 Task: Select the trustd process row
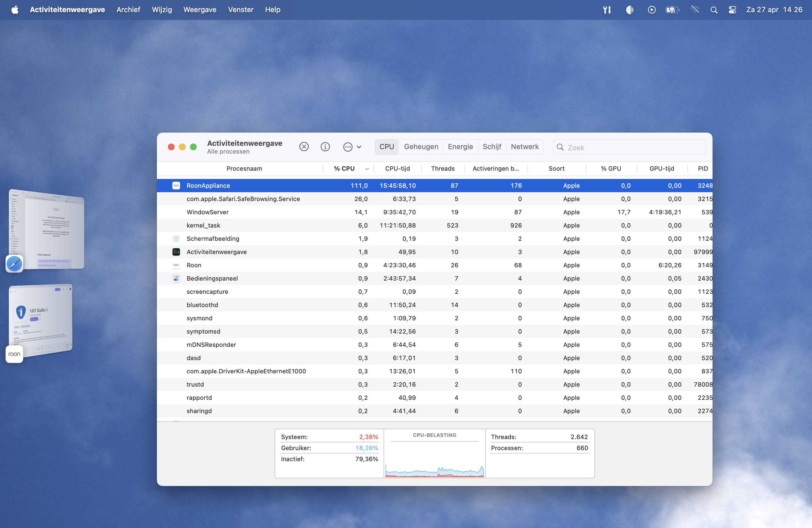pyautogui.click(x=434, y=384)
